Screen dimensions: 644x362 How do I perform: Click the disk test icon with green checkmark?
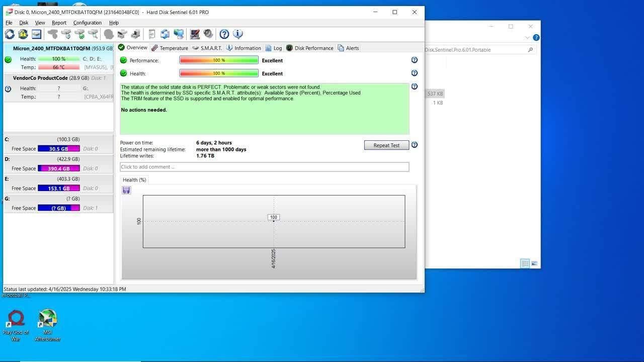point(80,34)
